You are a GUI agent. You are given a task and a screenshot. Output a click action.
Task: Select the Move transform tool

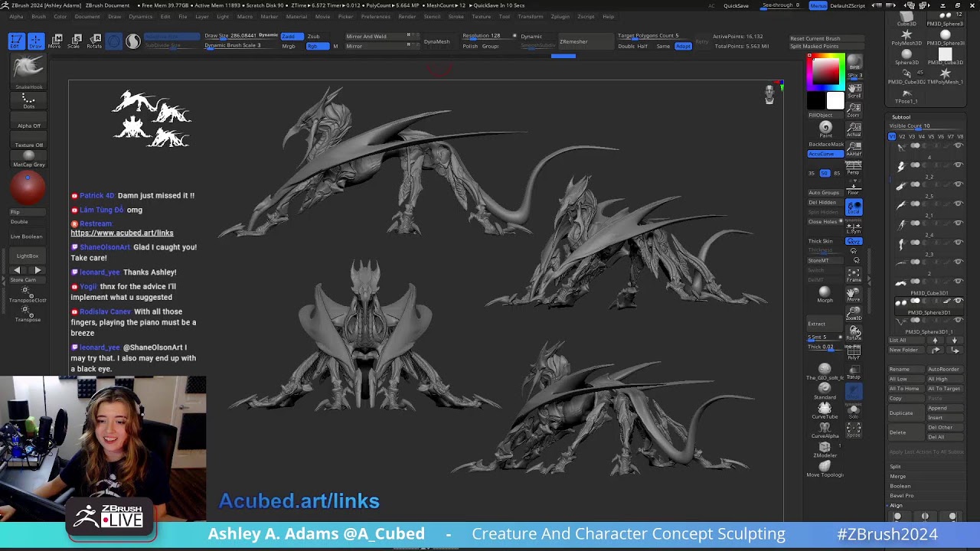(57, 41)
